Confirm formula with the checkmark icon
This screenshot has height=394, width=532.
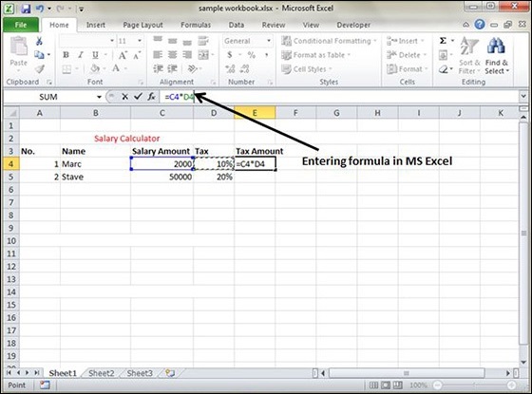[138, 97]
